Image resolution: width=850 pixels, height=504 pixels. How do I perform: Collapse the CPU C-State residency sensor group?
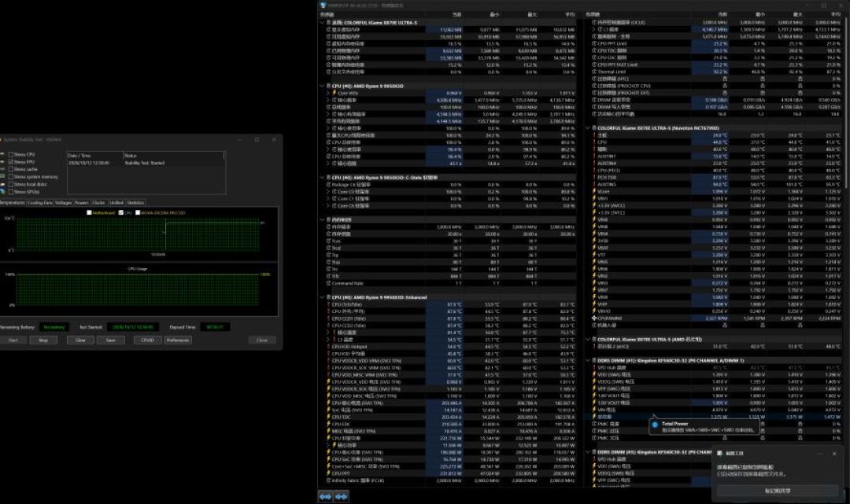[322, 178]
